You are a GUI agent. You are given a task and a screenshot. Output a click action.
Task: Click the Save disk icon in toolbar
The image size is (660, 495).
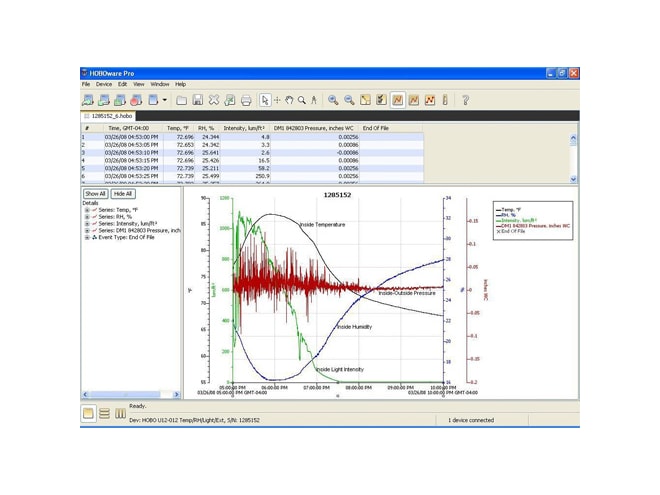[197, 100]
